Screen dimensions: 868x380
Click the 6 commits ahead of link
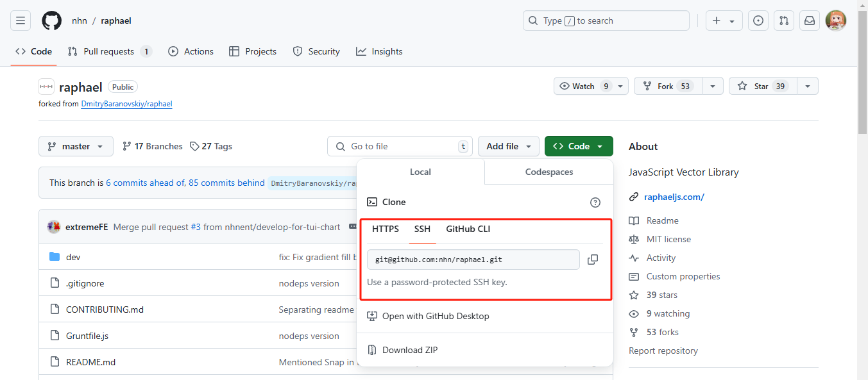click(146, 183)
